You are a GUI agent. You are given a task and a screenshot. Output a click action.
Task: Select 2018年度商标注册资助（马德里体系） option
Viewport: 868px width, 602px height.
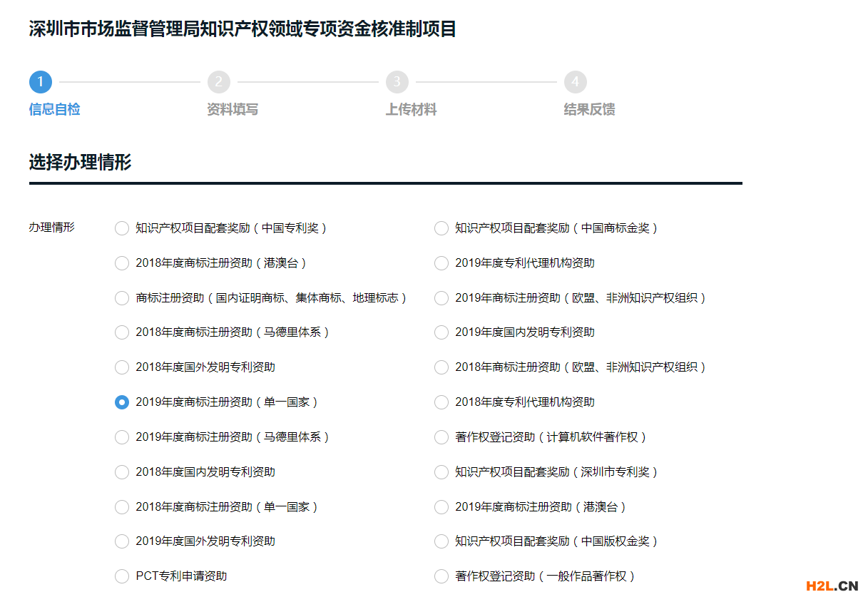122,332
